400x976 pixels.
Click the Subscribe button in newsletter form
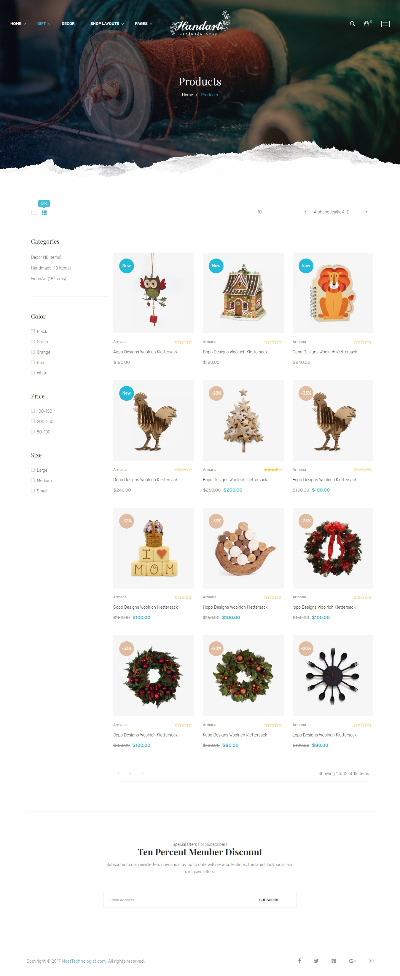pos(268,900)
